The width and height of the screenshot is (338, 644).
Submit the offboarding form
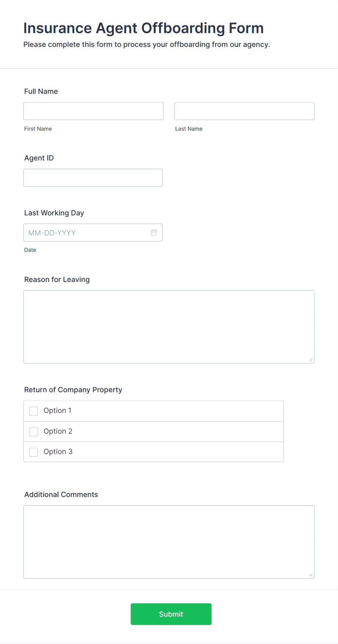pos(171,614)
